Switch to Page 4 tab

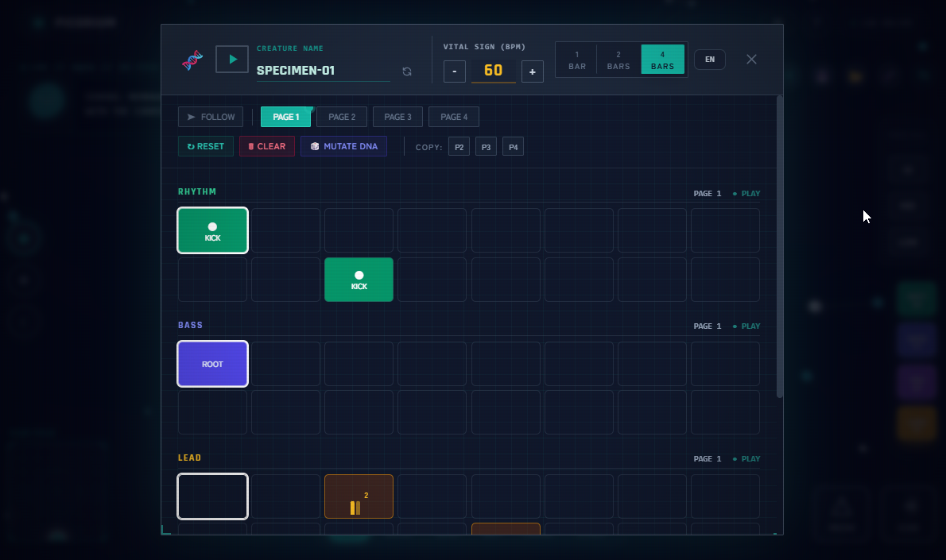coord(454,117)
